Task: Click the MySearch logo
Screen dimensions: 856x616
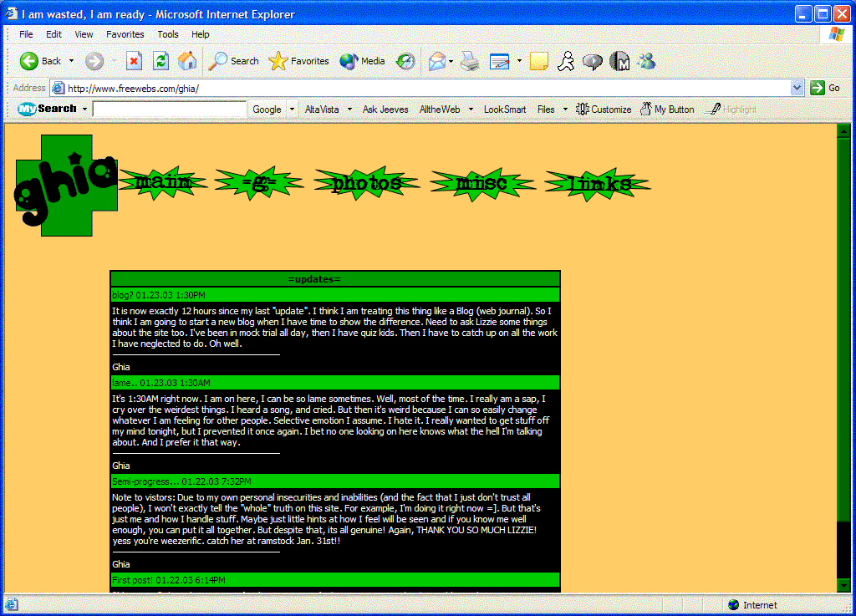Action: click(47, 109)
